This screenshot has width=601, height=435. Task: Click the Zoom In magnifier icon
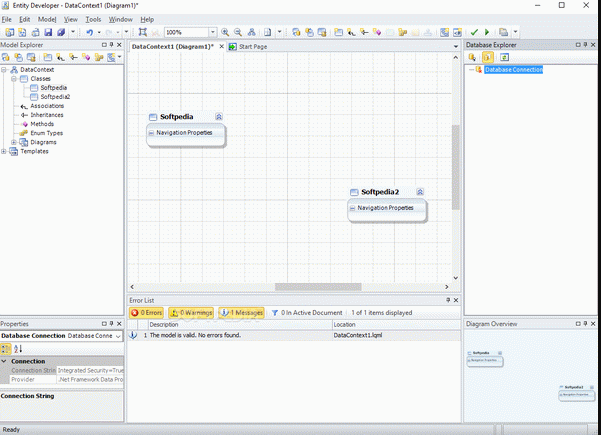point(225,33)
